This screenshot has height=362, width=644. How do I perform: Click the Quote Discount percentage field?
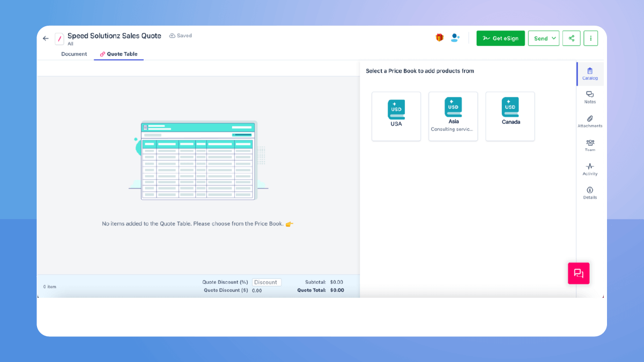267,282
